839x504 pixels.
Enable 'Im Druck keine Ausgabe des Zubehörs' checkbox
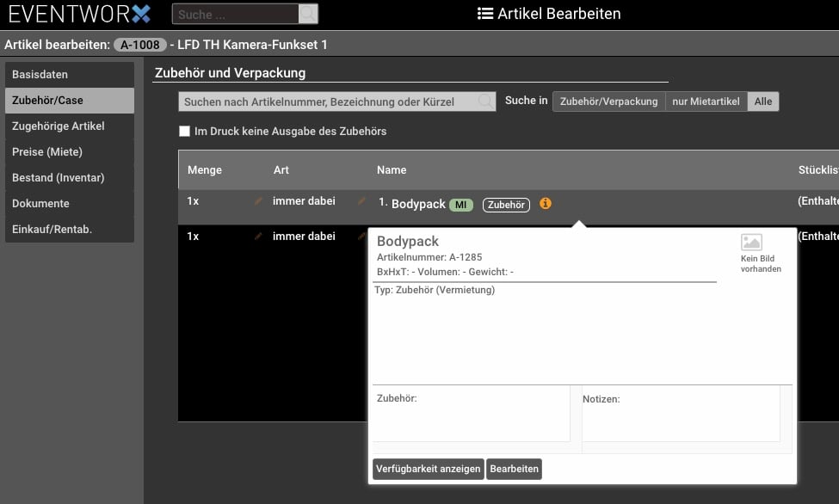click(184, 132)
